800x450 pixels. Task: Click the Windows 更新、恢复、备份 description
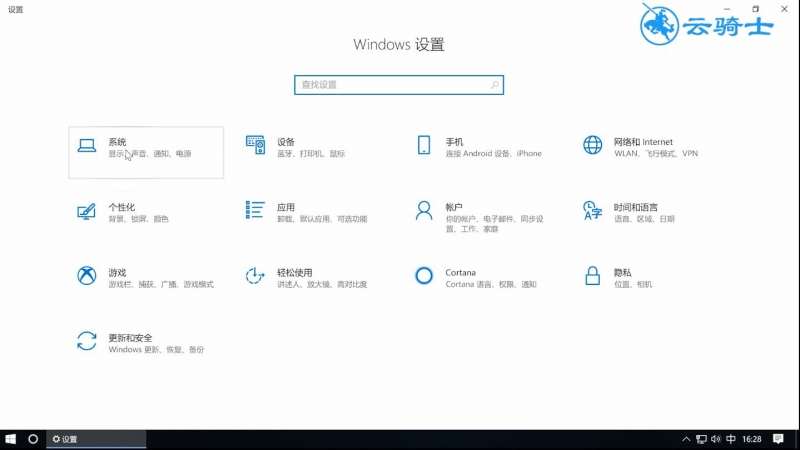(x=156, y=349)
